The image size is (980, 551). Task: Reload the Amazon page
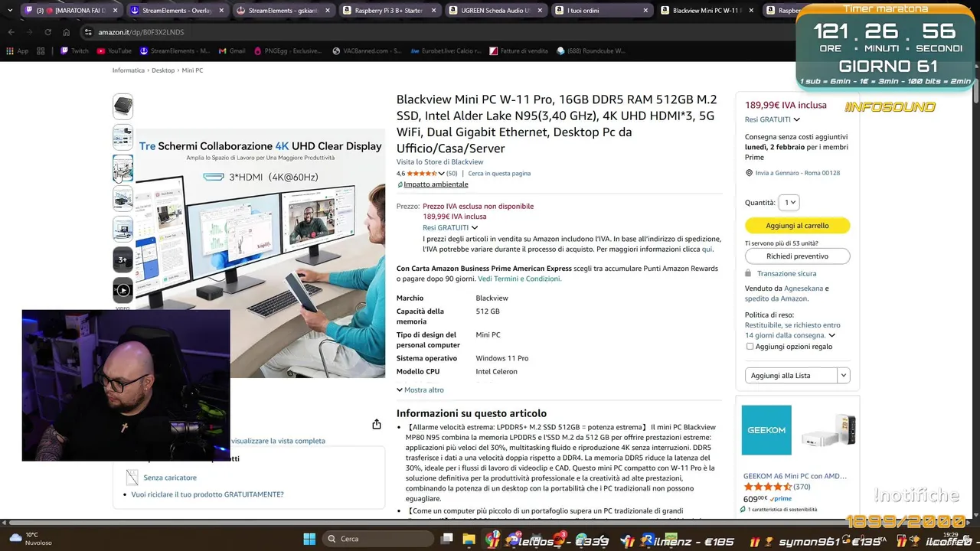47,32
